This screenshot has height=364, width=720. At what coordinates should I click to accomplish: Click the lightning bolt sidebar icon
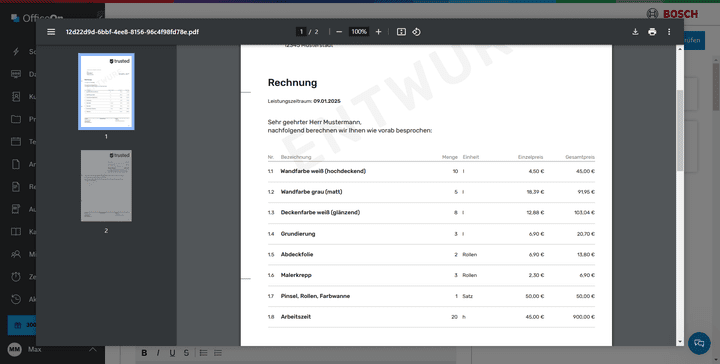(x=16, y=51)
